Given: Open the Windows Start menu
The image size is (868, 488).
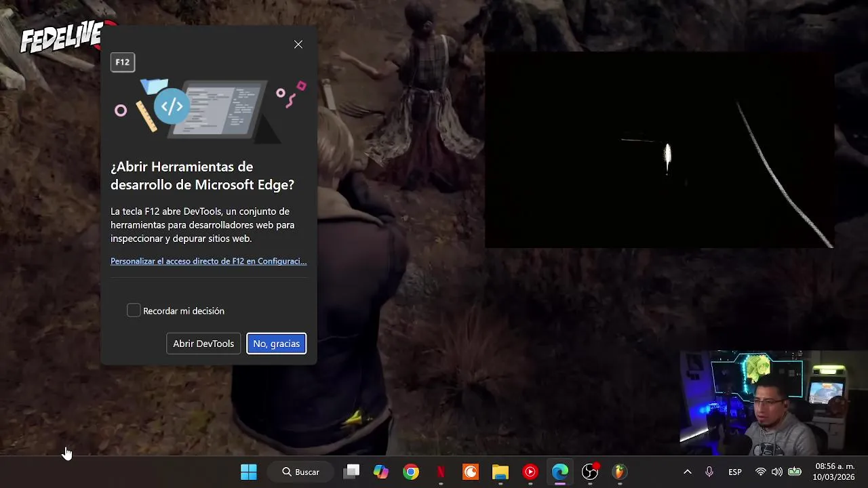Looking at the screenshot, I should tap(249, 472).
